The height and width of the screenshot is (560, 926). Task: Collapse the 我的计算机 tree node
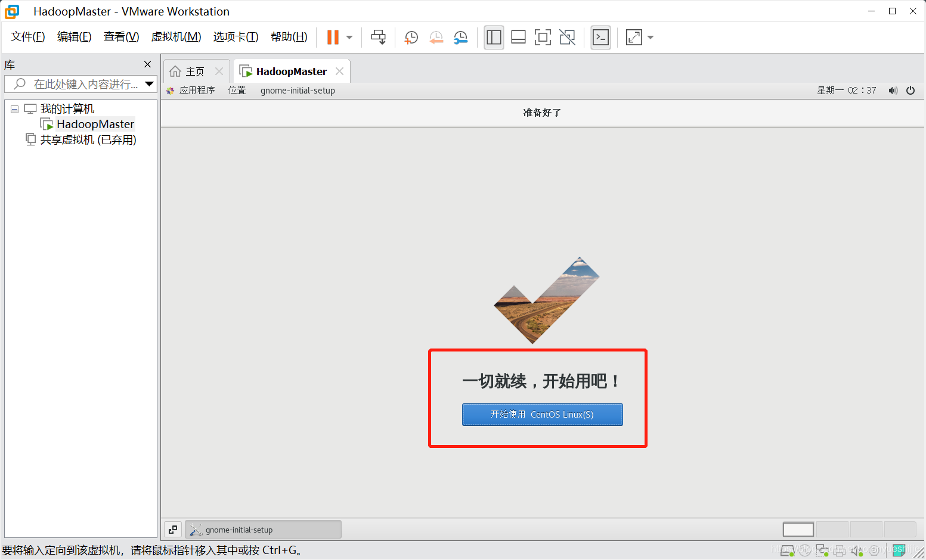[x=14, y=109]
